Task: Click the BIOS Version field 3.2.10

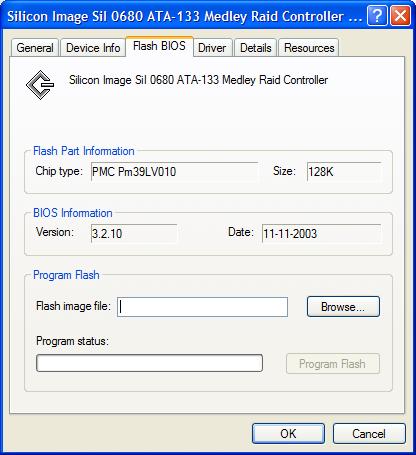Action: point(134,233)
